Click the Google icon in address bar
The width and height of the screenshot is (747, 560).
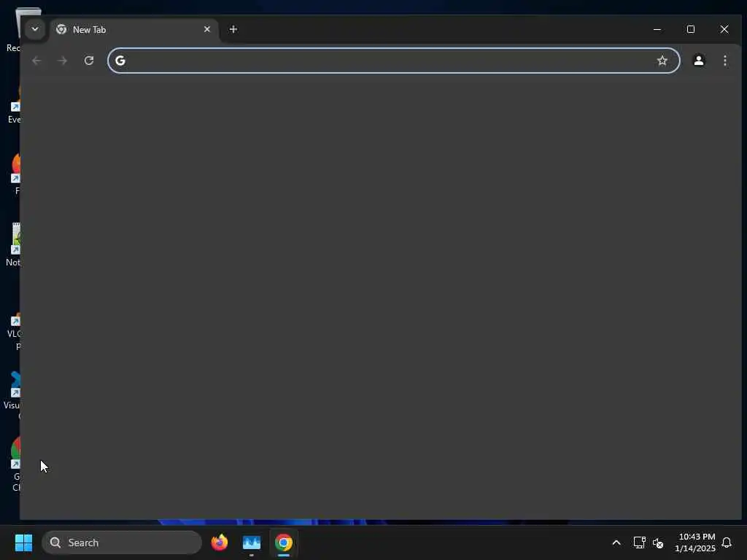pos(120,61)
